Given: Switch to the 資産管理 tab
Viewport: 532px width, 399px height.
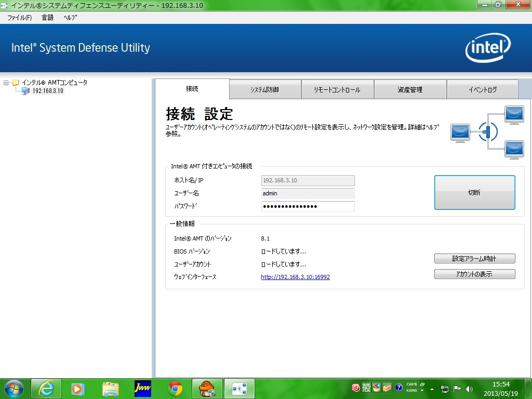Looking at the screenshot, I should [x=410, y=89].
